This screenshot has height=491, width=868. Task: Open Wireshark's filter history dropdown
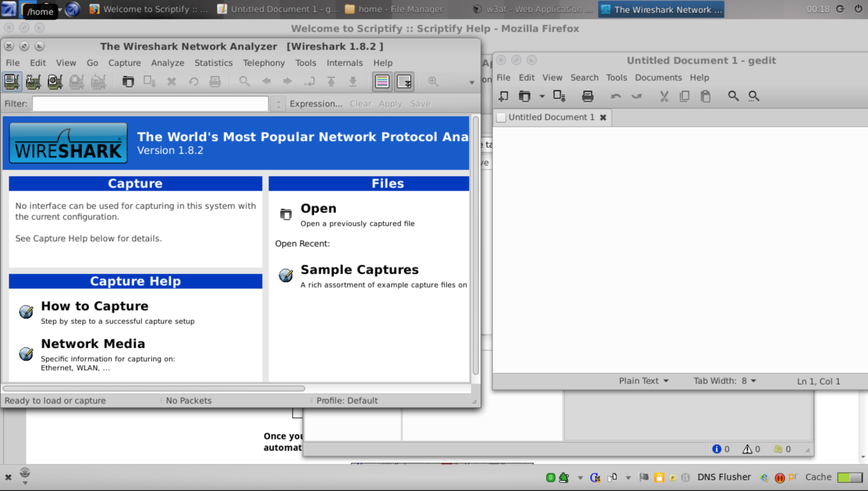(277, 104)
